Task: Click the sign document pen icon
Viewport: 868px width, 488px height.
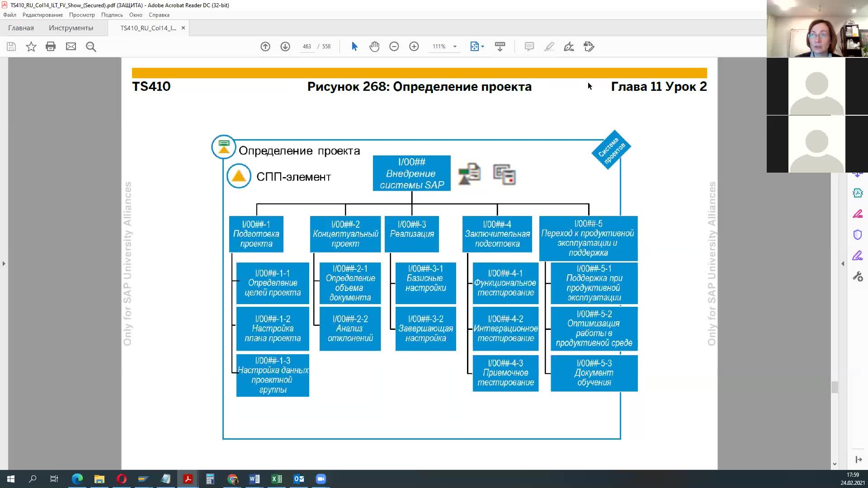Action: 569,47
